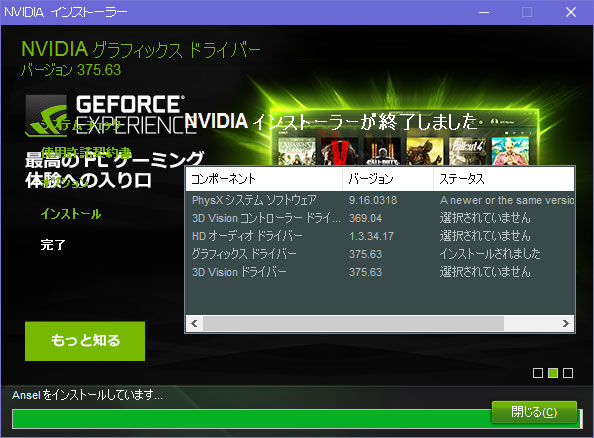Minimize the NVIDIA installer window
Image resolution: width=594 pixels, height=438 pixels.
[484, 13]
